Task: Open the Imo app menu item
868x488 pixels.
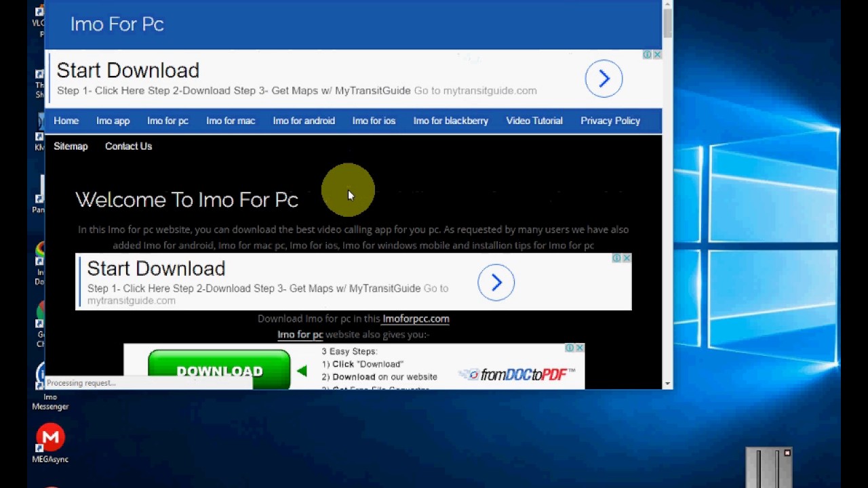Action: (x=113, y=121)
